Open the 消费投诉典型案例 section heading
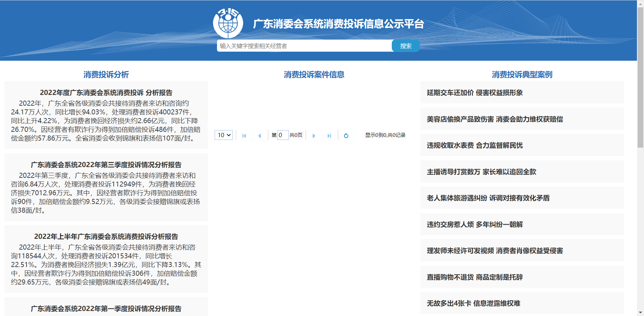Viewport: 644px width, 316px height. coord(522,74)
